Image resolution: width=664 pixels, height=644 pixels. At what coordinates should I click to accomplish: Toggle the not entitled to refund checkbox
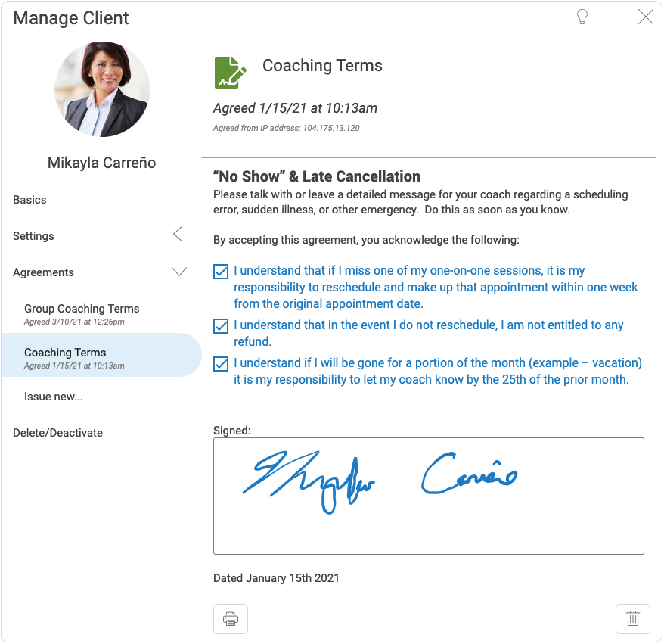221,326
